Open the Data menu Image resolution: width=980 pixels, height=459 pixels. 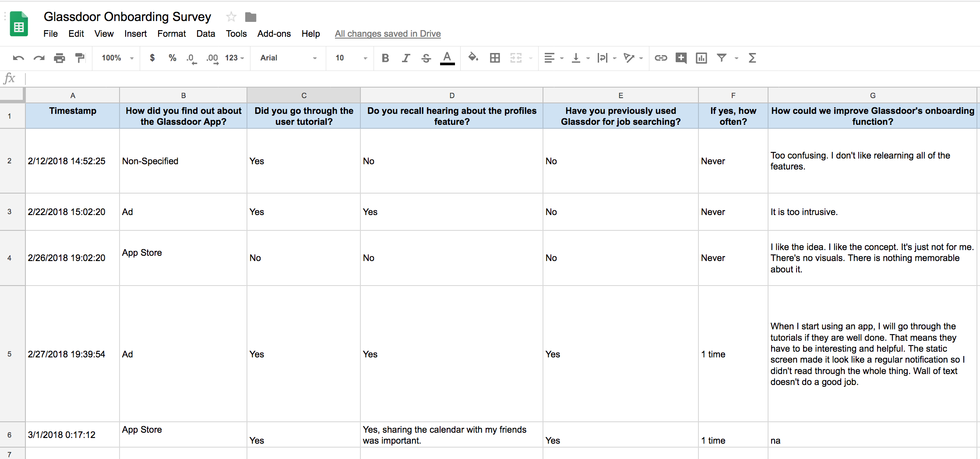206,34
